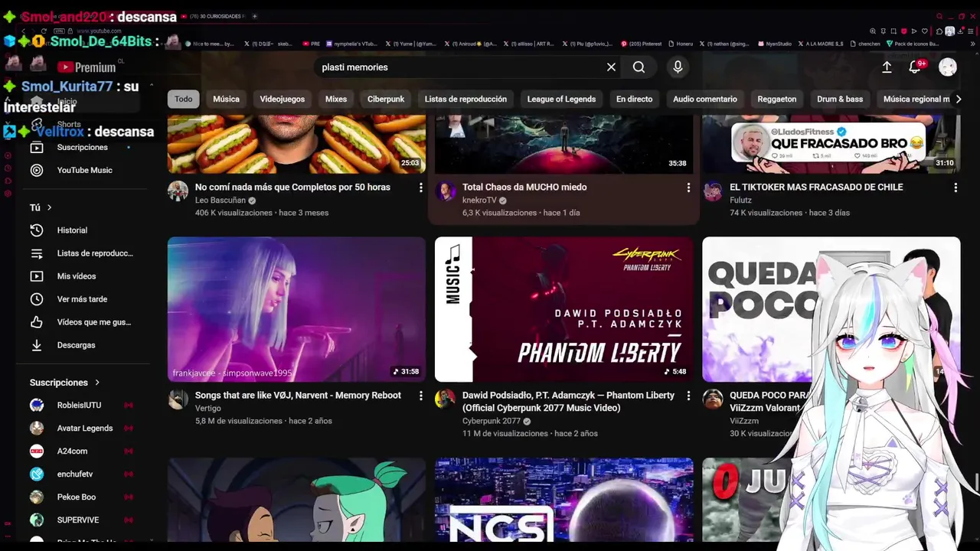Select the League of Legends chip
Screen dimensions: 980x551
point(561,99)
